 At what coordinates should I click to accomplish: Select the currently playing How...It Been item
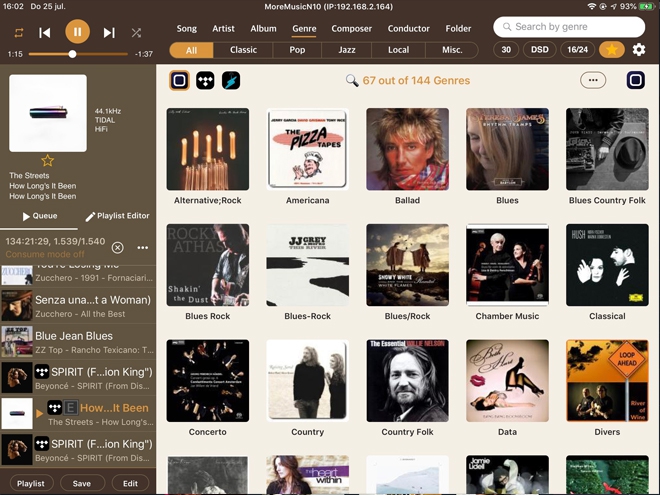(x=78, y=414)
